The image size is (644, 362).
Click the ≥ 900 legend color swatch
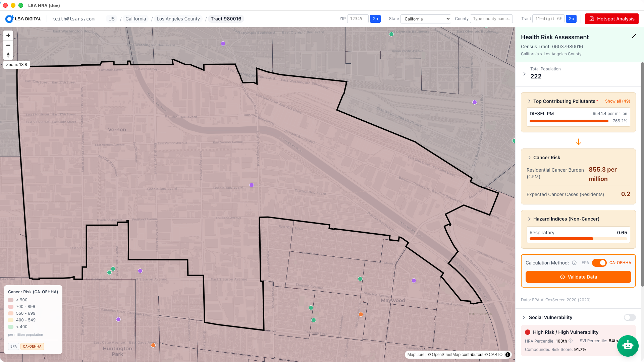coord(11,300)
